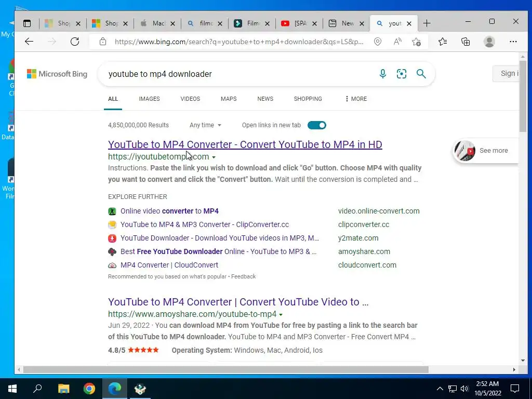Go to Microsoft Bing home logo

(x=57, y=74)
